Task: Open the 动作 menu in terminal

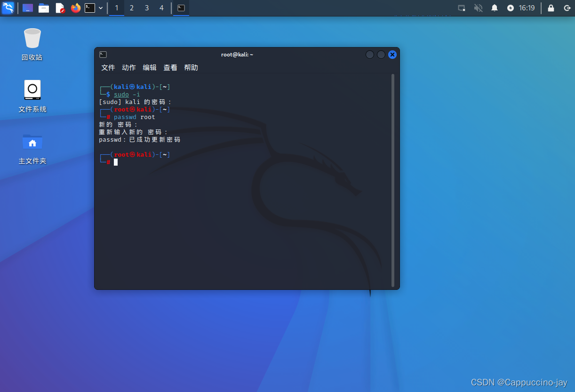Action: [x=129, y=68]
